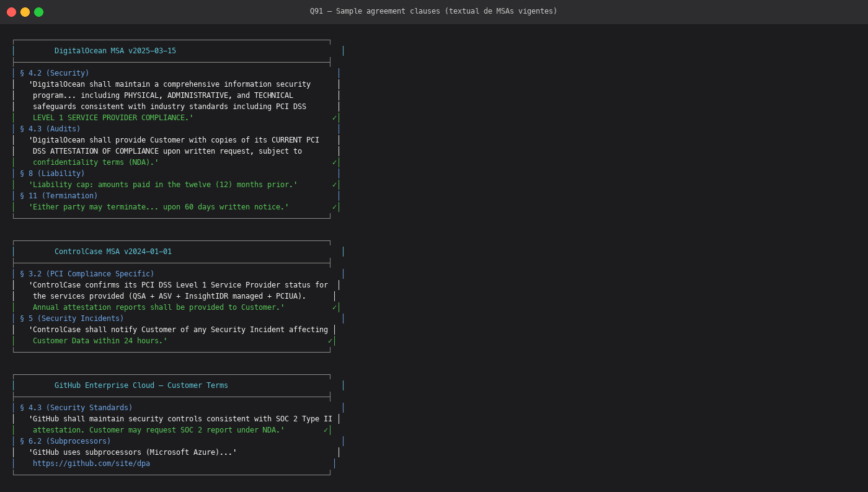Click the '§ 6.2 (Subprocessors)' heading
The image size is (868, 492).
[65, 441]
